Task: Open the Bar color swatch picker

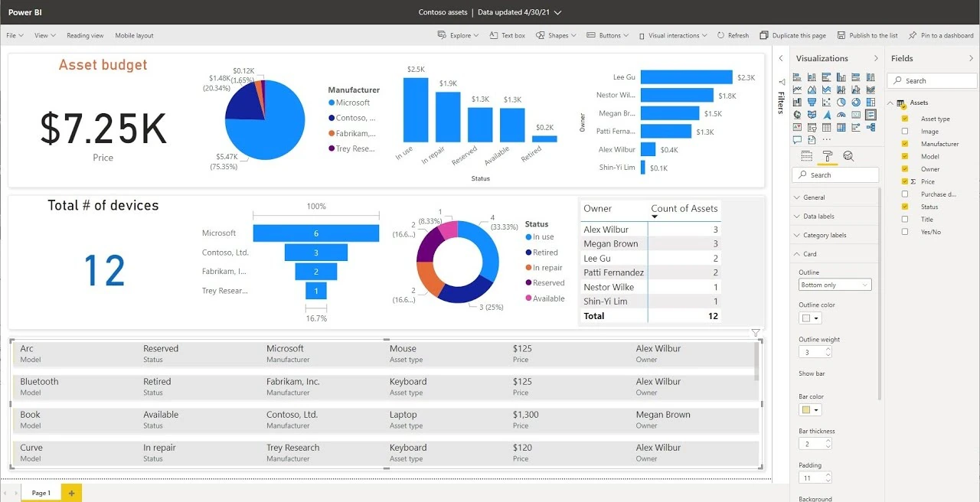Action: coord(810,409)
